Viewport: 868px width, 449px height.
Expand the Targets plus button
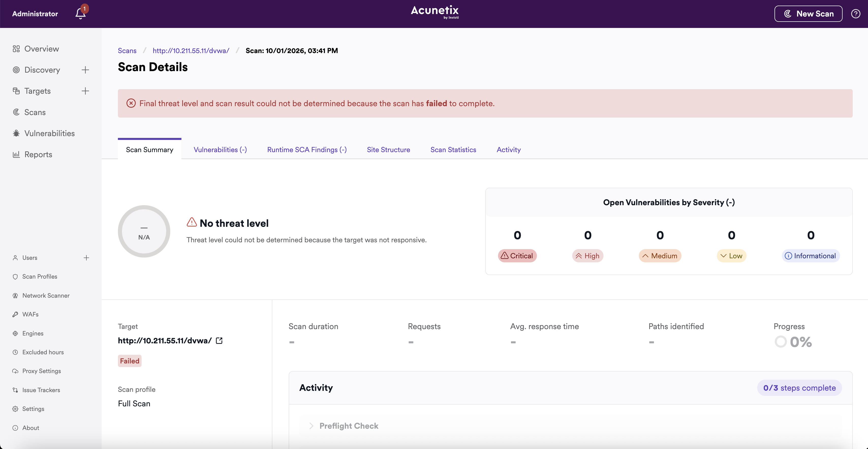(85, 91)
